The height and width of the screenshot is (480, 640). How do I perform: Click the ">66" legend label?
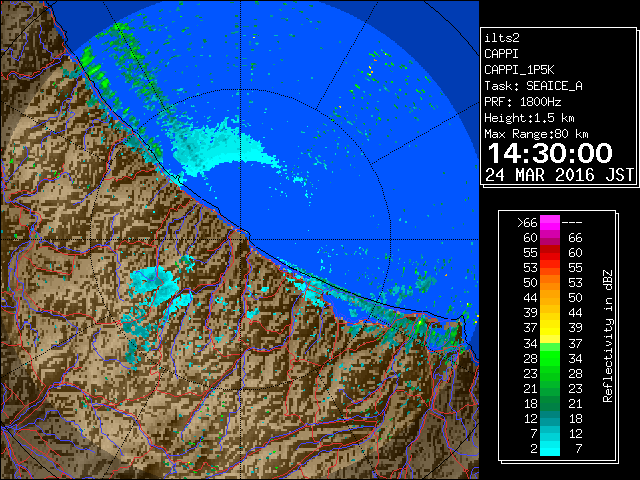click(x=527, y=223)
